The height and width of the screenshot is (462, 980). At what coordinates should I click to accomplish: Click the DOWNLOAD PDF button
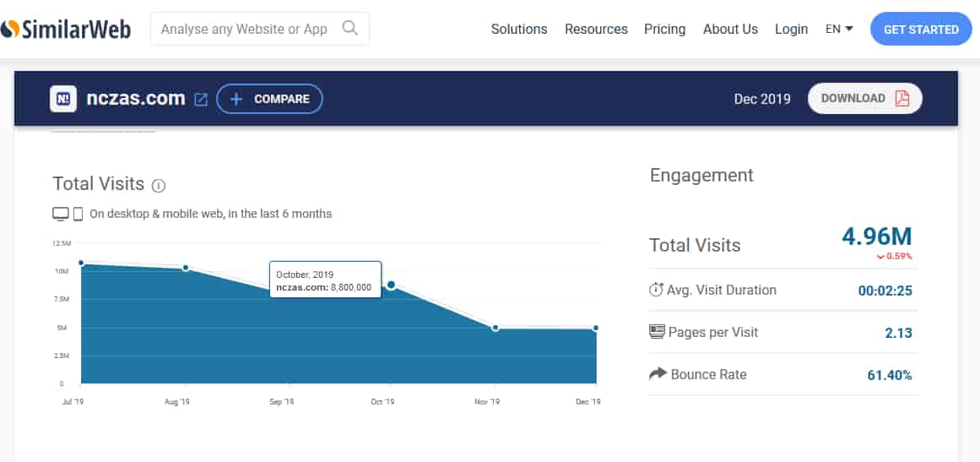pos(864,98)
